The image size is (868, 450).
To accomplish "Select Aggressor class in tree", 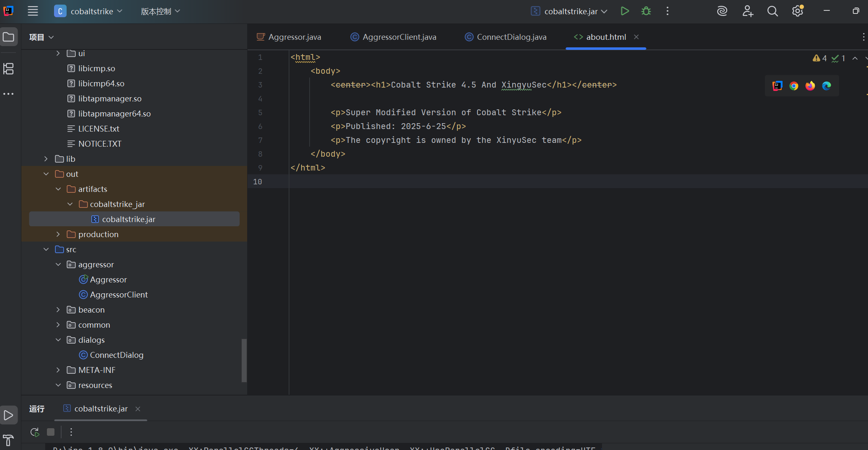I will click(103, 279).
